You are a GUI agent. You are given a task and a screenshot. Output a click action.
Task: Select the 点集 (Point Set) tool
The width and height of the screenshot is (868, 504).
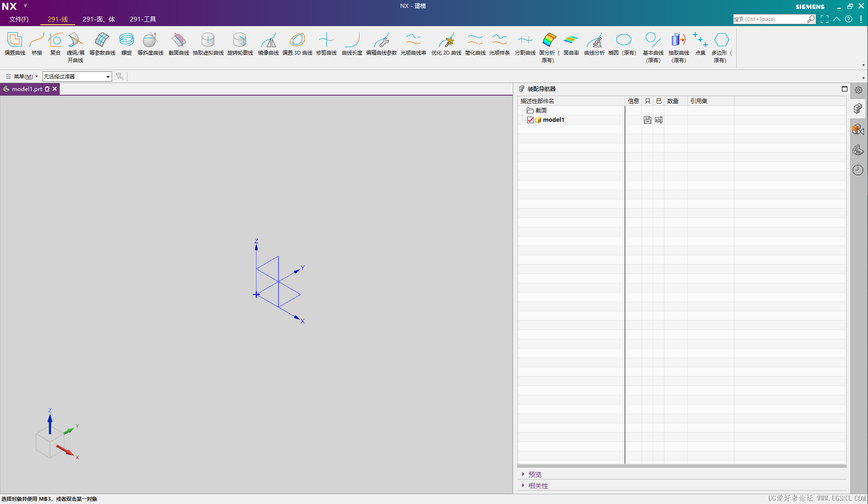[700, 44]
